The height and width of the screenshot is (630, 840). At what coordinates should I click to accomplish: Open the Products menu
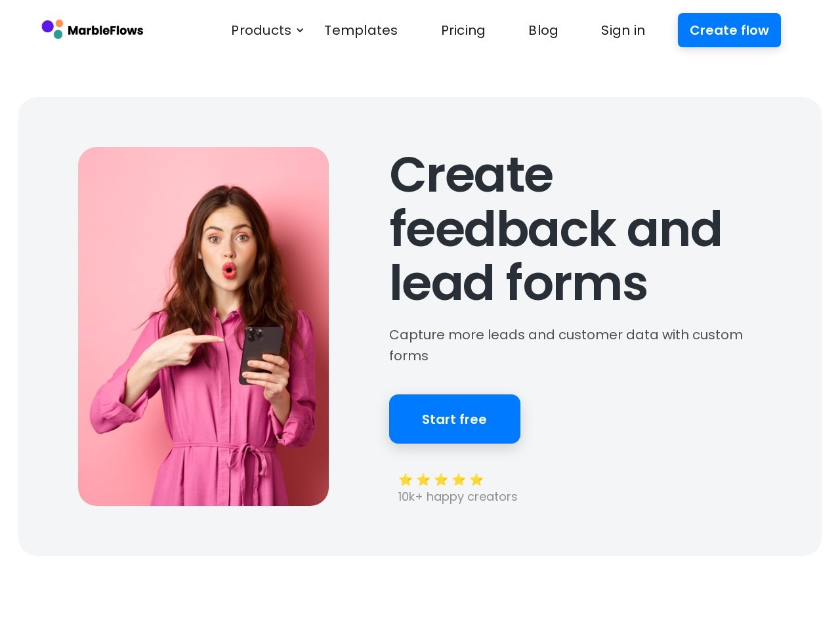[261, 30]
